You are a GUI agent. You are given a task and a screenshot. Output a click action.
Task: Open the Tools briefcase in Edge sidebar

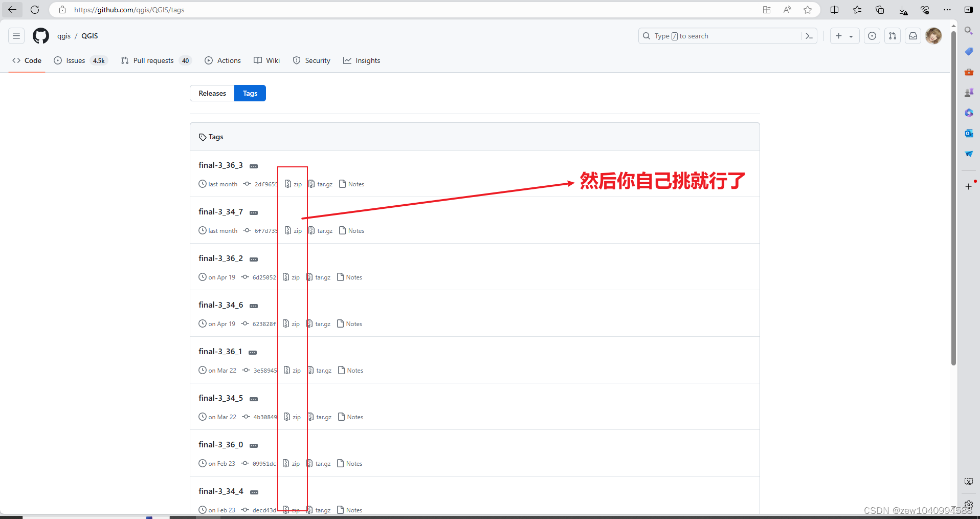tap(969, 72)
